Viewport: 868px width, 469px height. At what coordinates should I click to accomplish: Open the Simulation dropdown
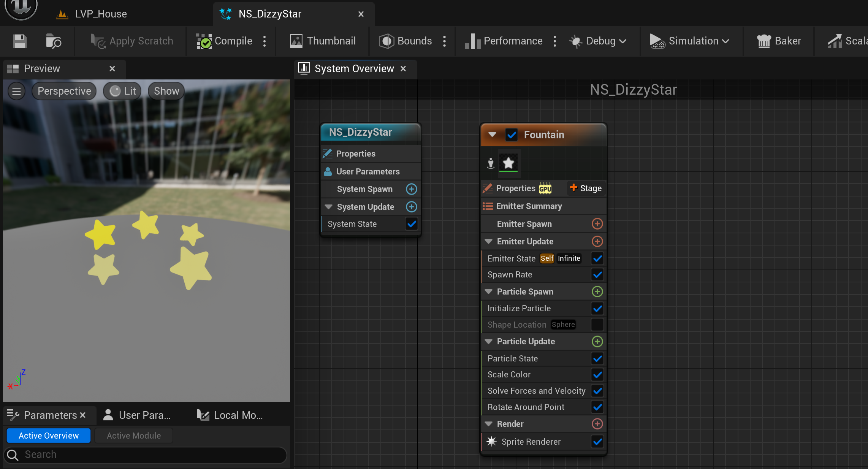689,41
